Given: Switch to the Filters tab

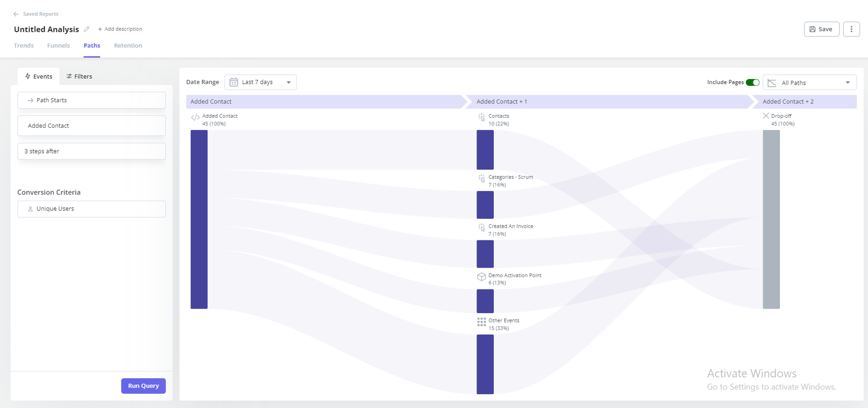Looking at the screenshot, I should click(79, 76).
